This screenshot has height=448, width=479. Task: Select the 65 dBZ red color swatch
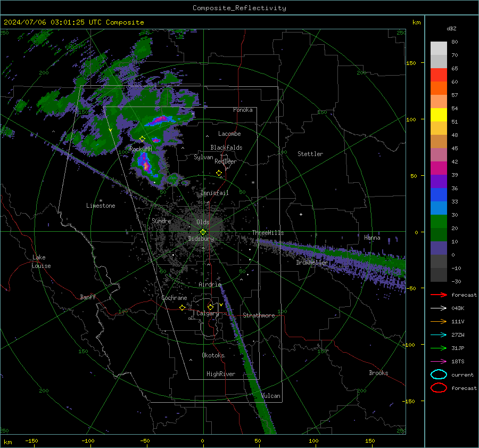[439, 75]
